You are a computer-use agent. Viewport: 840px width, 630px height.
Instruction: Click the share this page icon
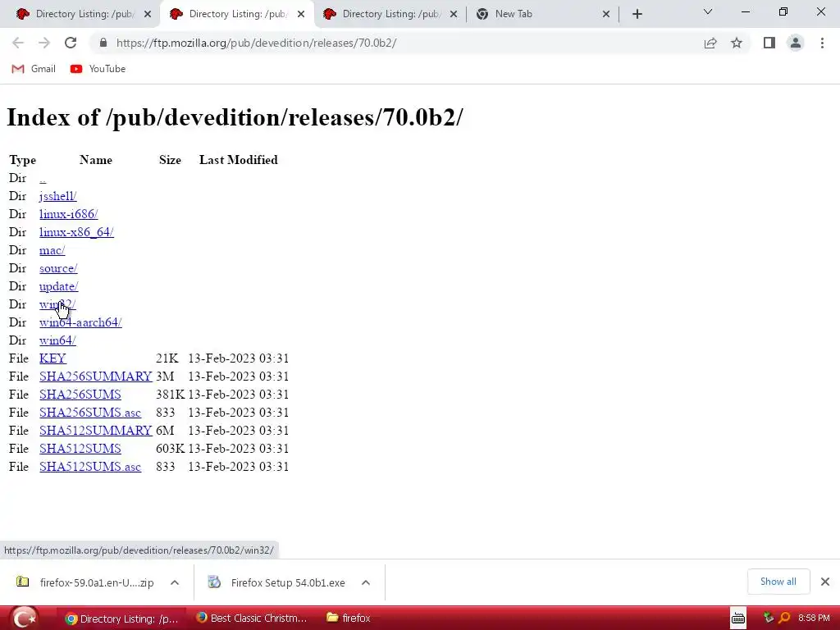(x=710, y=43)
